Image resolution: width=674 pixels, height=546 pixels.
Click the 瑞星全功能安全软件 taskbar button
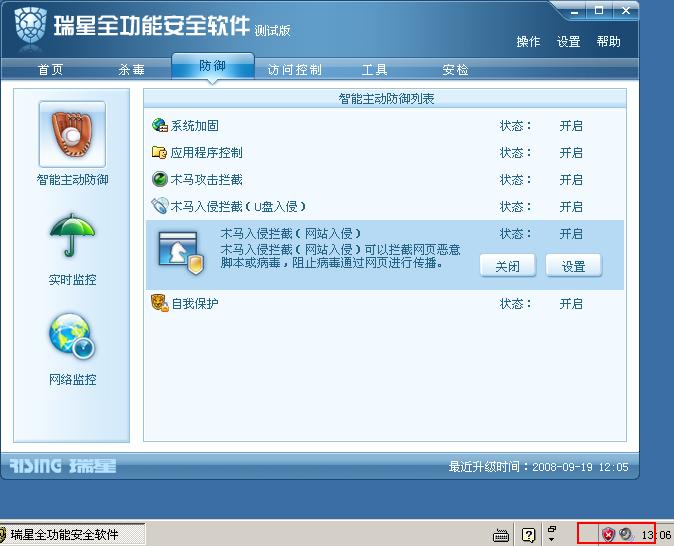[72, 534]
